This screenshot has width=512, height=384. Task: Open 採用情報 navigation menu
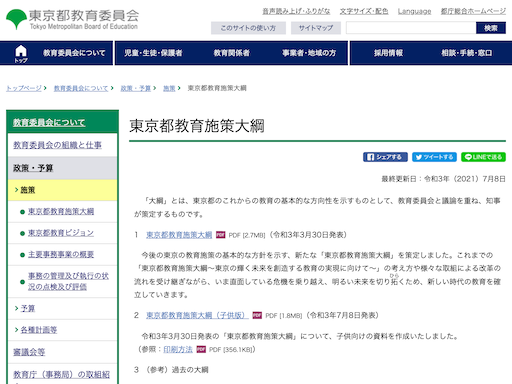pos(388,53)
